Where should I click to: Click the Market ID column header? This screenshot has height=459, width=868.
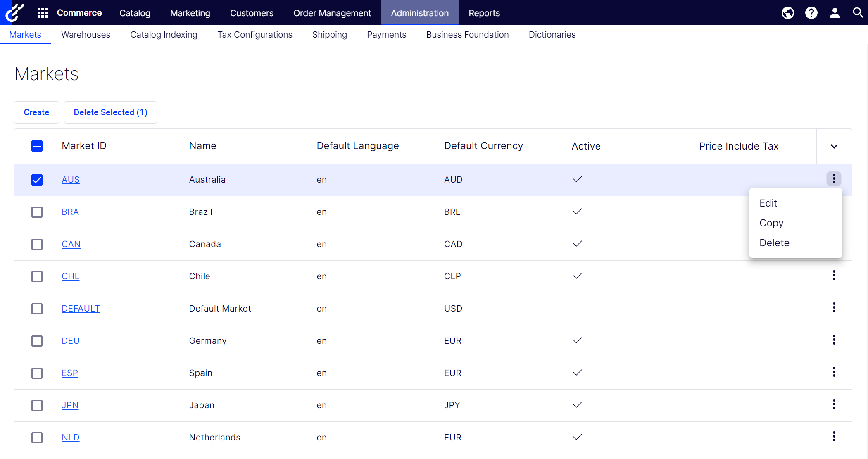tap(84, 146)
